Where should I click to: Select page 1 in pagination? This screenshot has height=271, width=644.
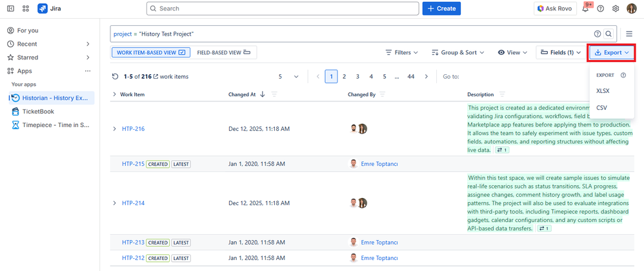(331, 76)
